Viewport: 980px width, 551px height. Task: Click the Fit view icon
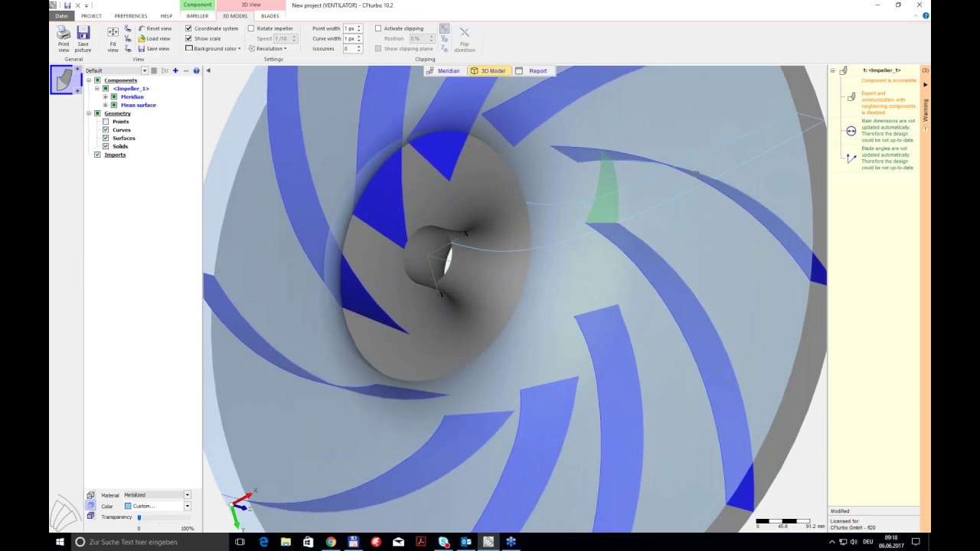tap(113, 32)
